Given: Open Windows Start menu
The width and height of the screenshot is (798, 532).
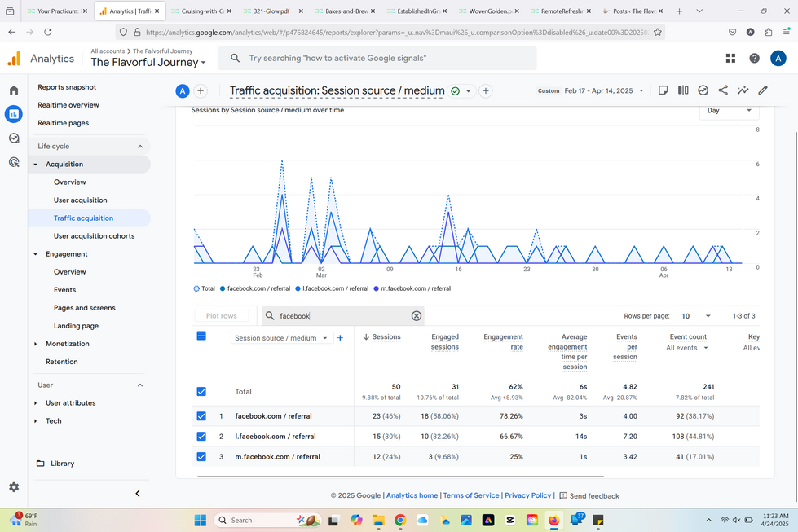Looking at the screenshot, I should point(201,520).
